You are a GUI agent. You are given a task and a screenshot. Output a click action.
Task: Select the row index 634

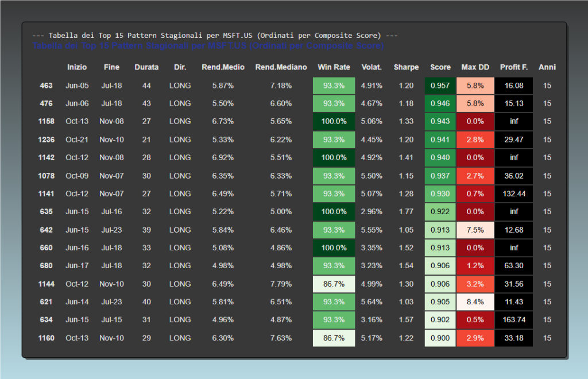pos(46,320)
